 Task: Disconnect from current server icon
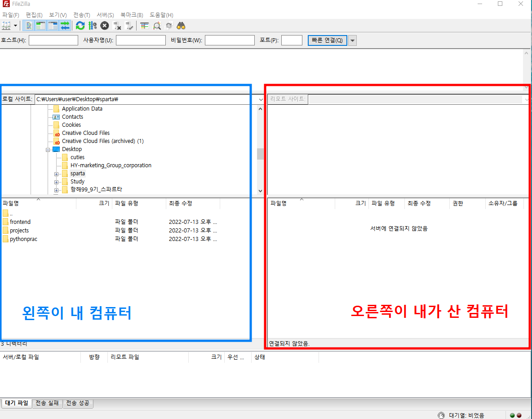117,26
